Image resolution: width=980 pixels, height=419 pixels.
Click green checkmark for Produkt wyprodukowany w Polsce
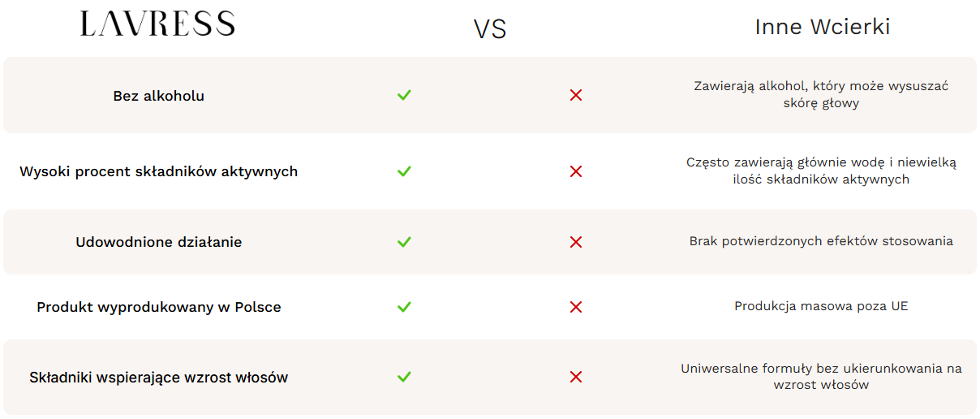tap(404, 307)
